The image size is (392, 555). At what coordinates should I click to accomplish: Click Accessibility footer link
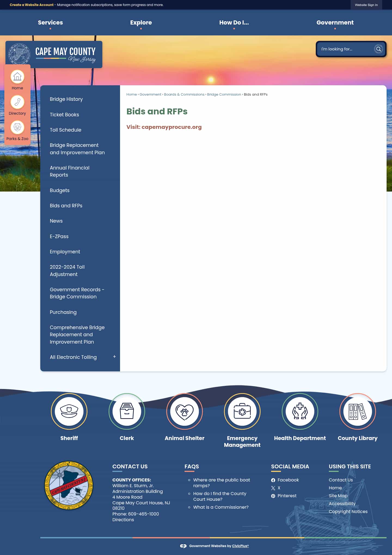coord(342,504)
